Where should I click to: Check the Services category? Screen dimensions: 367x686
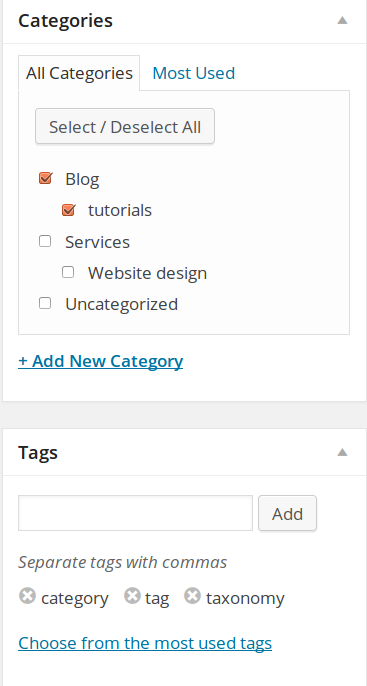coord(45,241)
